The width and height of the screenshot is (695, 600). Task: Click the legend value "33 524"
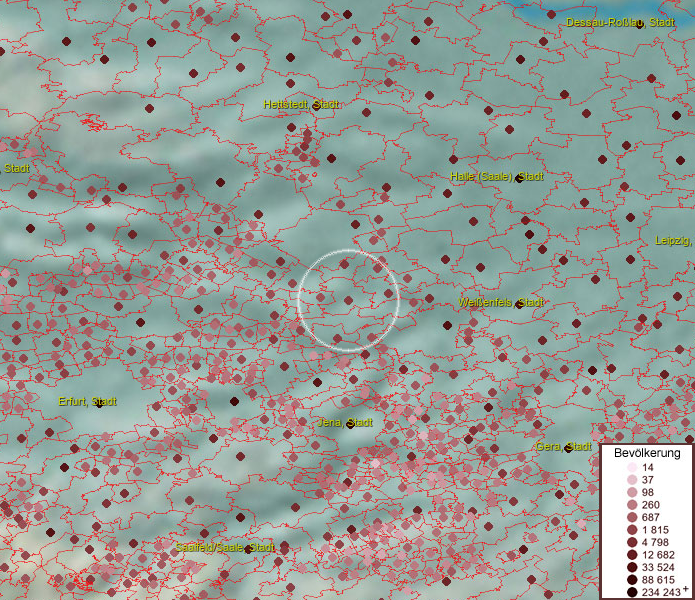click(x=658, y=567)
